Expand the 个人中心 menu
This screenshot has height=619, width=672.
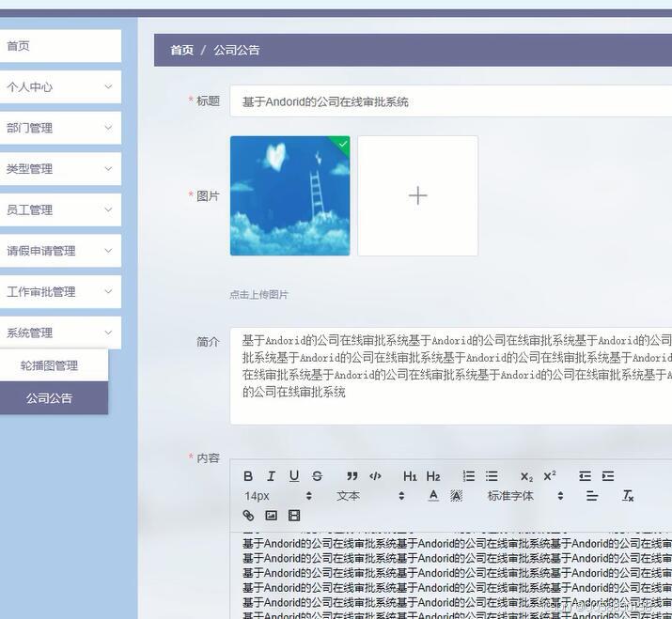click(60, 87)
